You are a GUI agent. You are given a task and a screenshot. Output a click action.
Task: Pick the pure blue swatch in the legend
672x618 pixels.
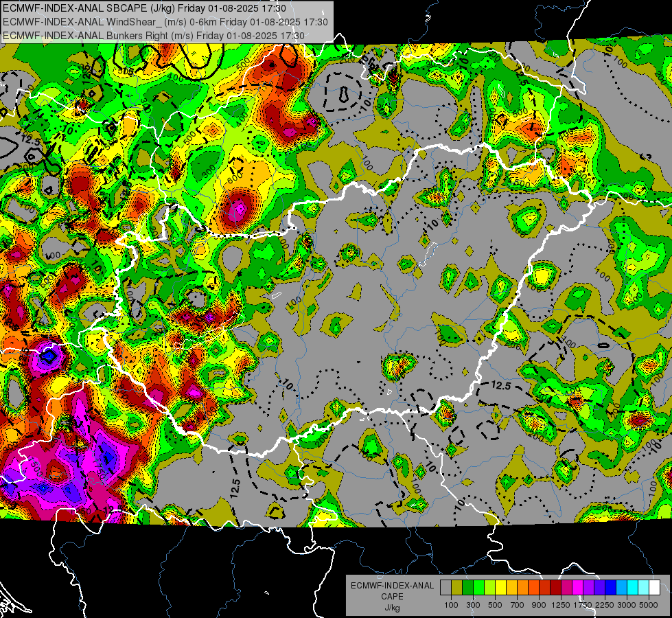[611, 587]
